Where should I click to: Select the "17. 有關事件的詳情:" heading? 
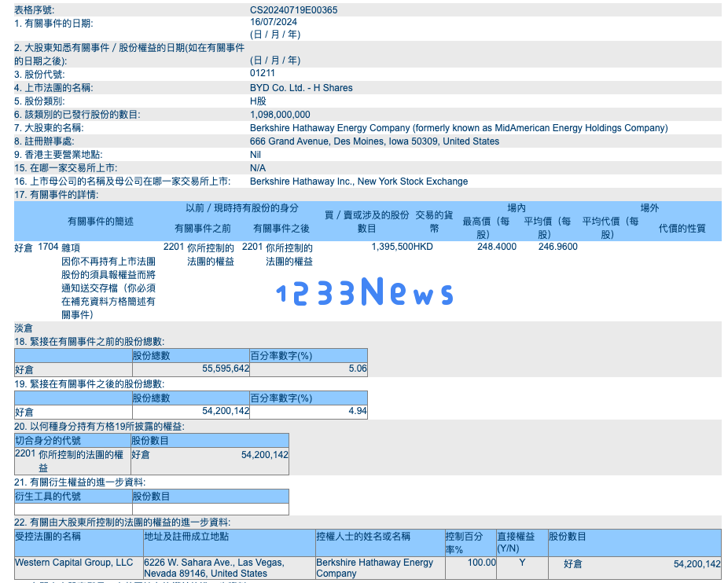[x=56, y=195]
